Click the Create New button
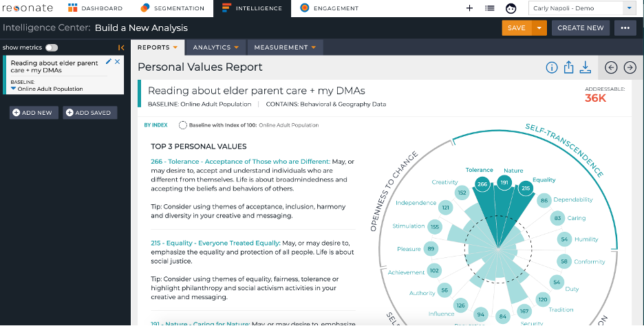644x326 pixels. pos(580,28)
